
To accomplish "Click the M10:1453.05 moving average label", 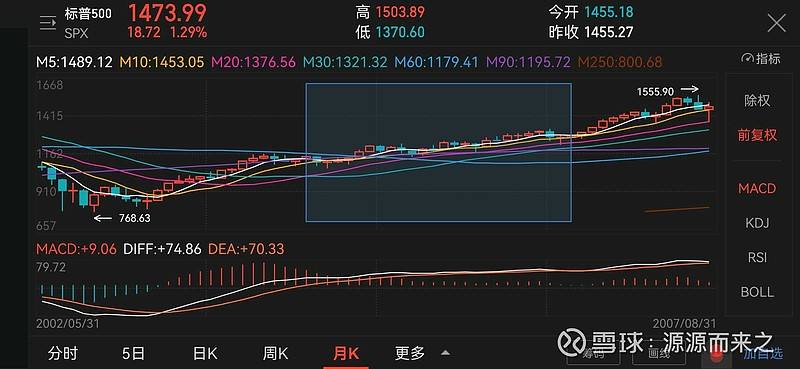I will click(162, 62).
